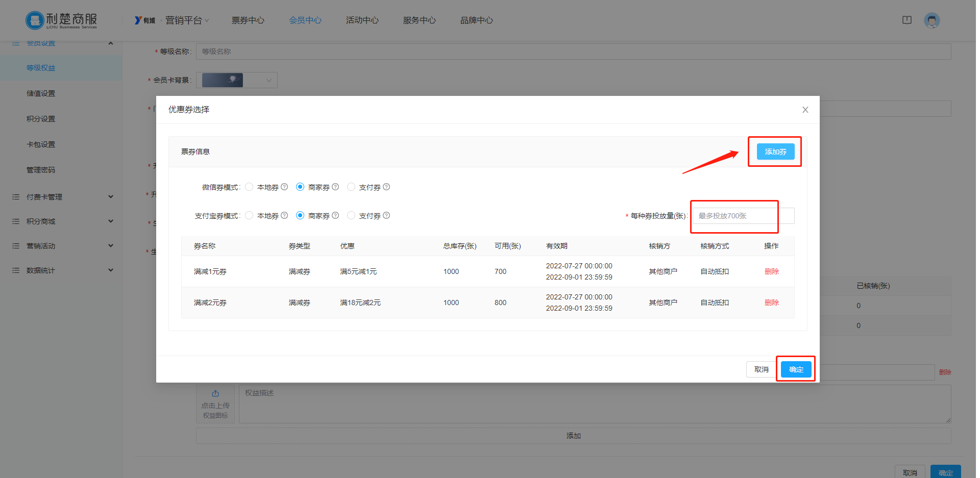
Task: Click the upload icon for 权益图标
Action: coord(215,393)
